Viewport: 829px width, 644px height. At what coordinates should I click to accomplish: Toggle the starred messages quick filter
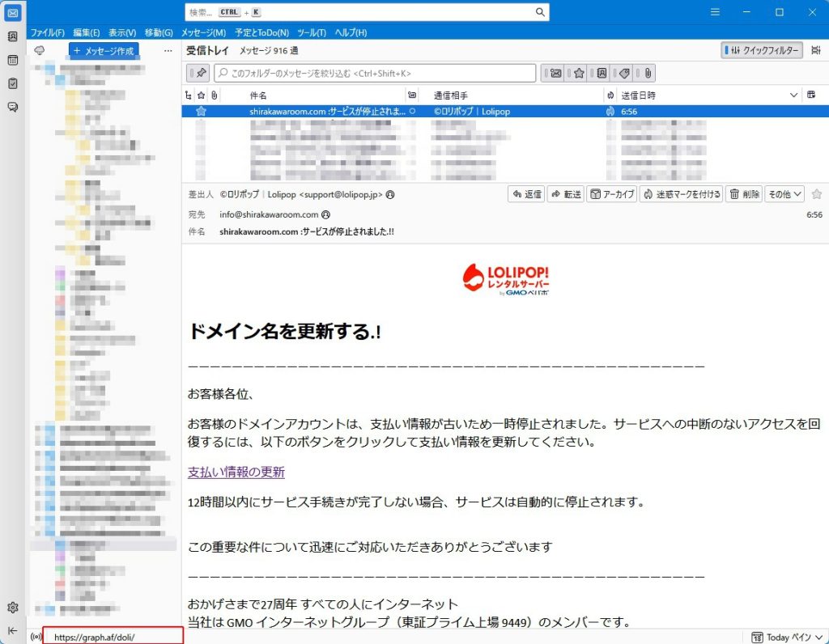[579, 74]
